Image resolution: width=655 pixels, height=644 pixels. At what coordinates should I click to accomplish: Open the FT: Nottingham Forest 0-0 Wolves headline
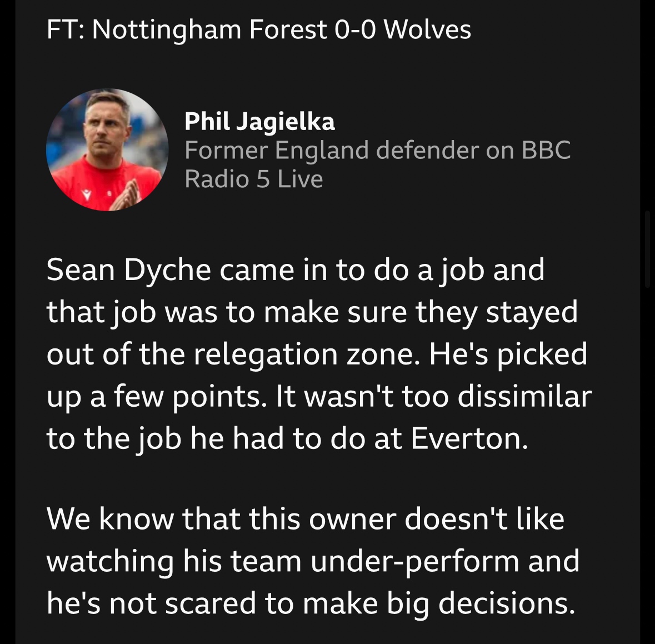click(258, 29)
